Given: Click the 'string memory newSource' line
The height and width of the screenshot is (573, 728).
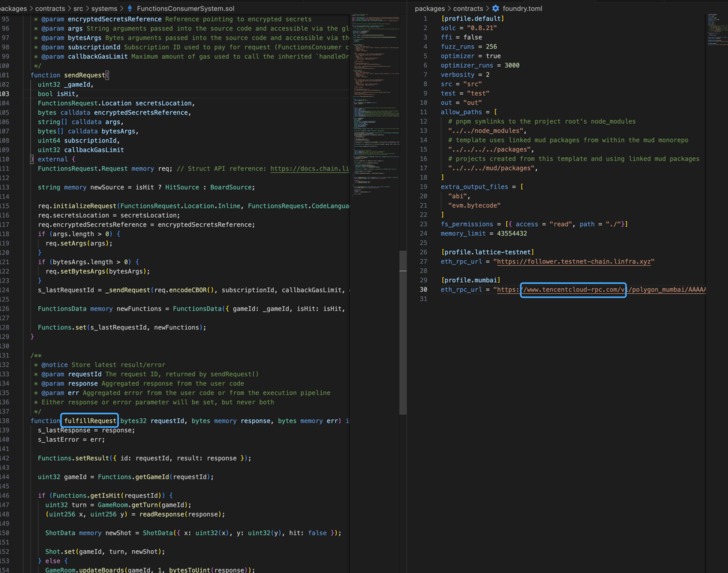Looking at the screenshot, I should [146, 187].
